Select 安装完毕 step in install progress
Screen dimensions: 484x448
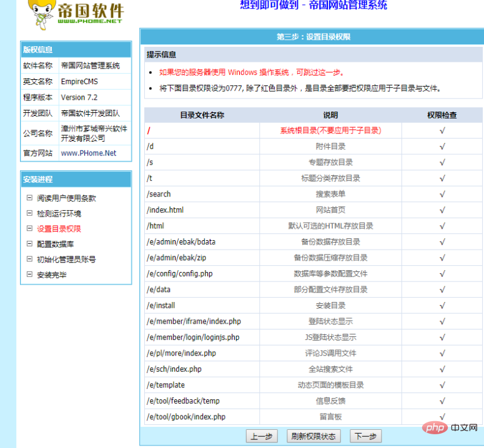click(x=51, y=275)
